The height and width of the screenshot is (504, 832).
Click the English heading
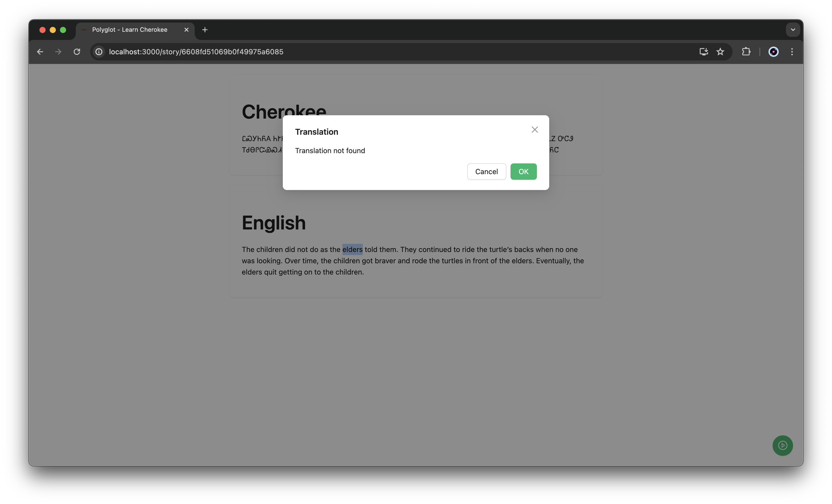pos(274,223)
